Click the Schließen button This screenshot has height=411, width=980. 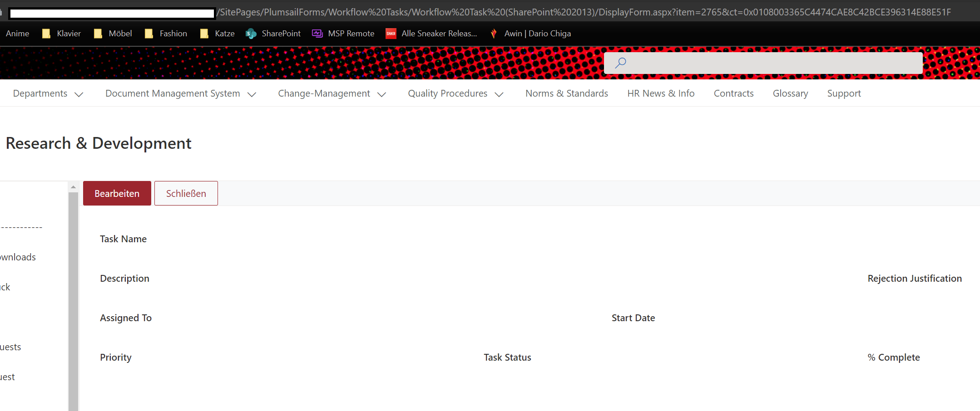pyautogui.click(x=186, y=193)
